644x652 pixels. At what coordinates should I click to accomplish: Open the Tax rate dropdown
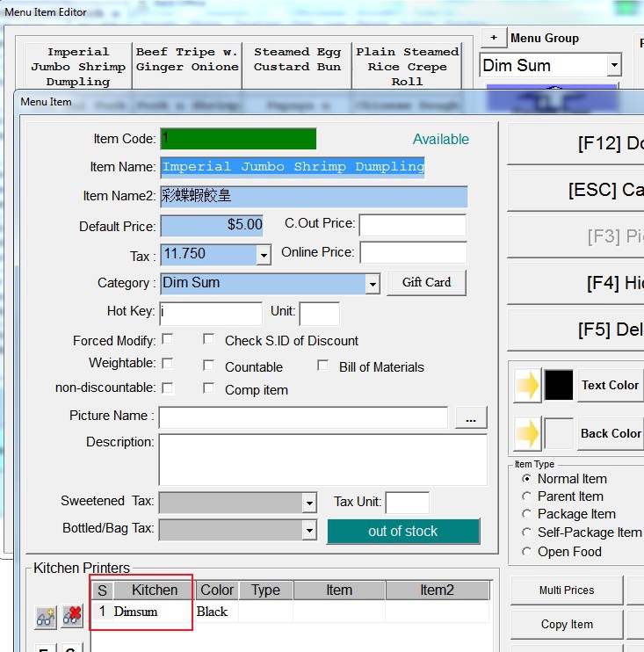264,255
